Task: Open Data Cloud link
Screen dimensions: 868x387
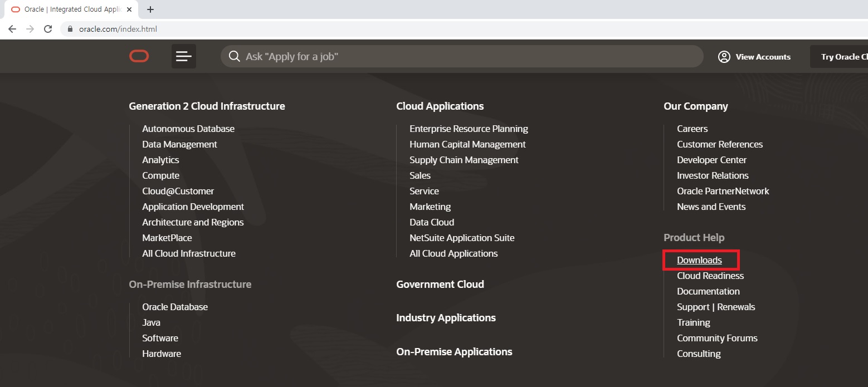Action: tap(432, 222)
